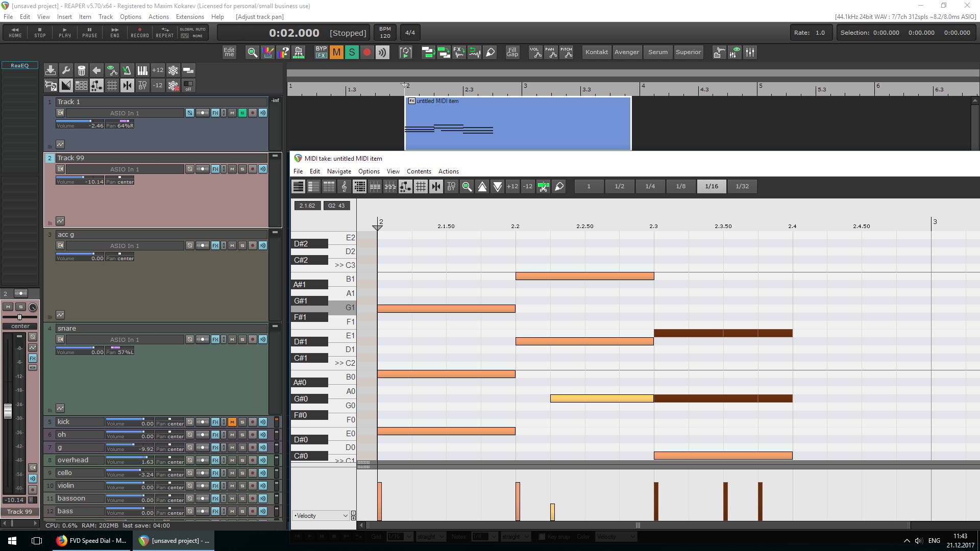
Task: Click the snowflake freeze track icon
Action: coord(173,70)
